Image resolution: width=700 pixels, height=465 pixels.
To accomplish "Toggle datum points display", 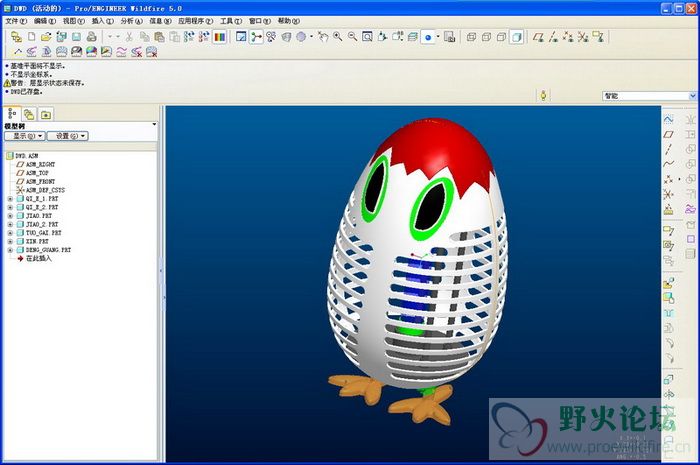I will pyautogui.click(x=568, y=37).
